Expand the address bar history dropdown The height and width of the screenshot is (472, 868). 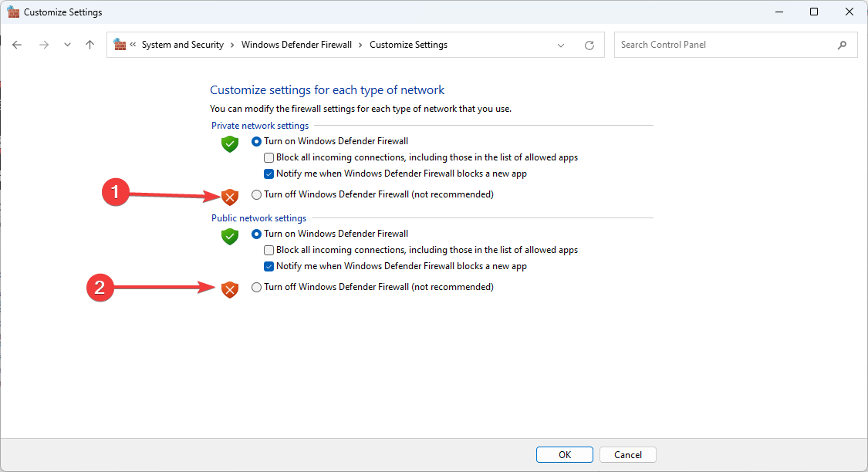pyautogui.click(x=561, y=46)
